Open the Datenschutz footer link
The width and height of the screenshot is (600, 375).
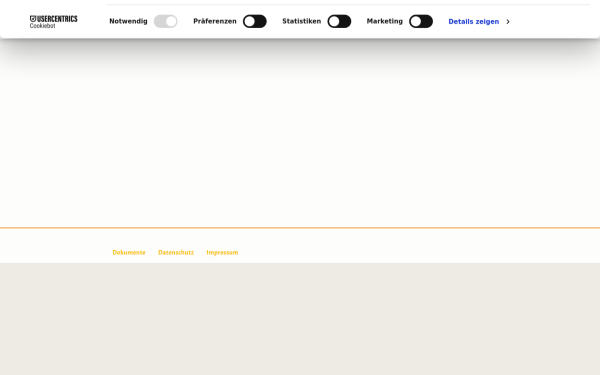tap(176, 253)
